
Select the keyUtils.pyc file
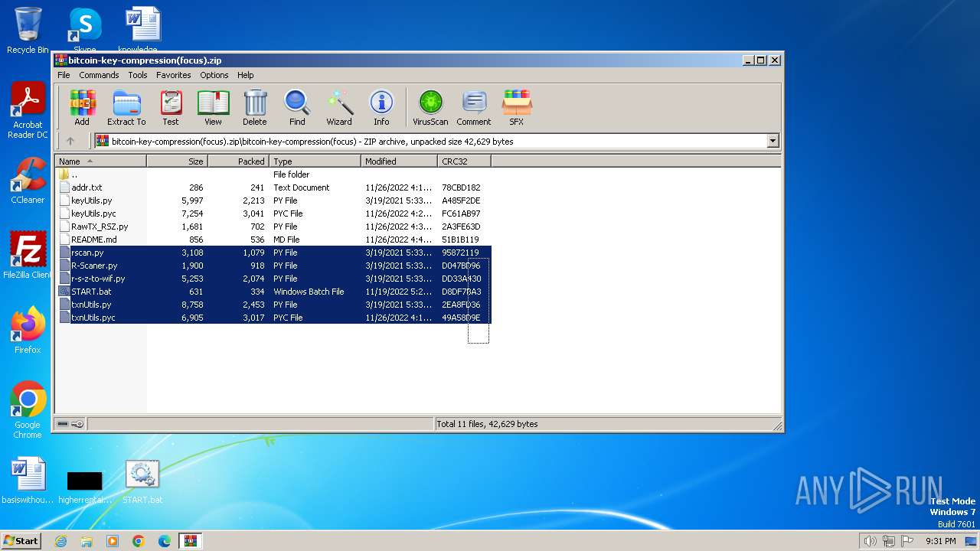pos(274,214)
